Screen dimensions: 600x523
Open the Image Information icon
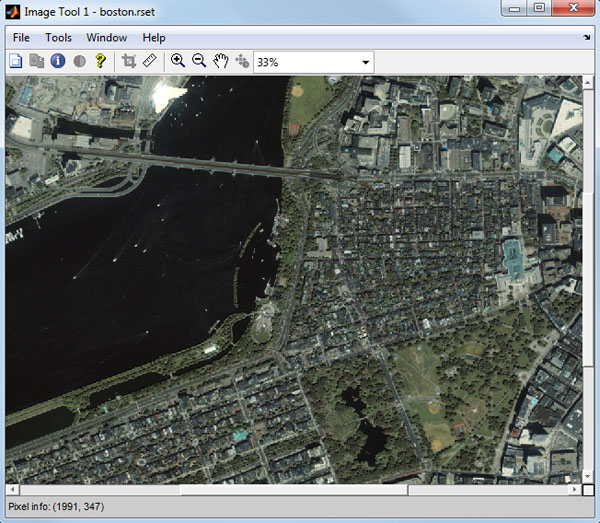pos(58,61)
